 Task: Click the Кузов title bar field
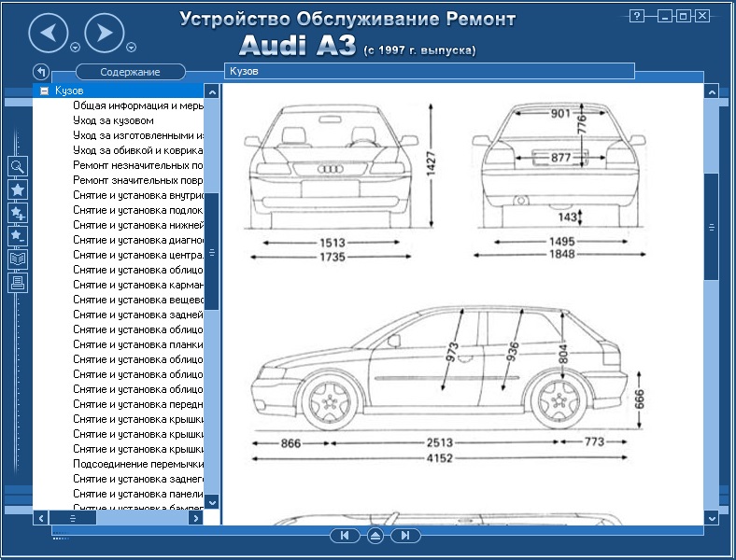429,71
